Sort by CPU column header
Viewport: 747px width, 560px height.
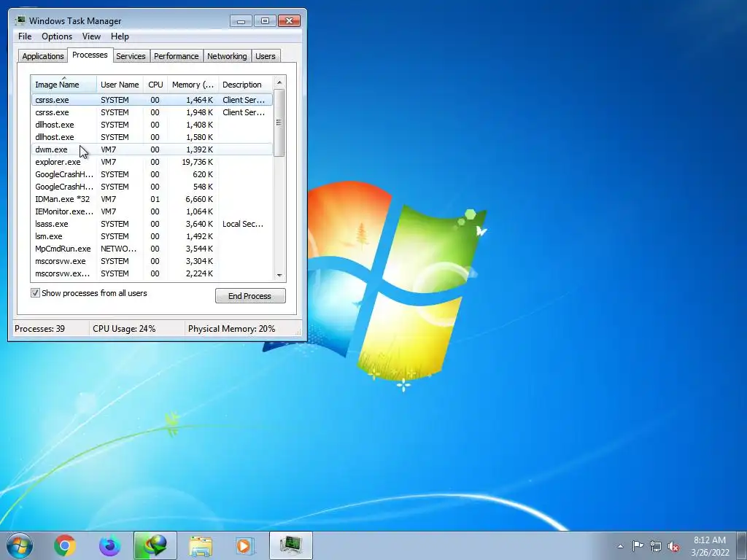coord(155,85)
